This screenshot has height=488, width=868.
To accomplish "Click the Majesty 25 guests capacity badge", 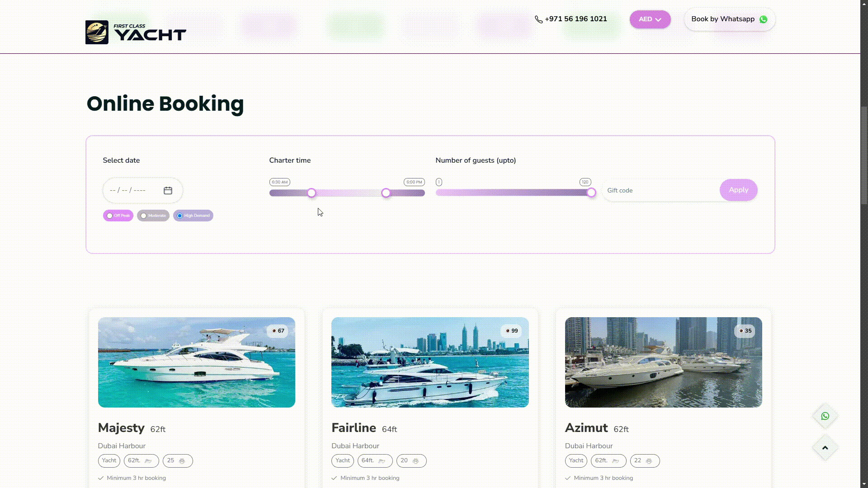I will pos(177,461).
